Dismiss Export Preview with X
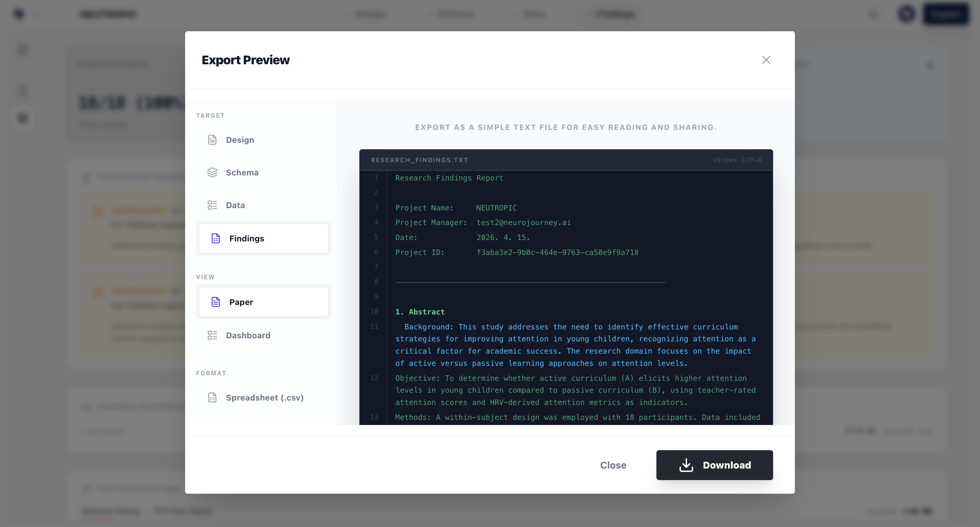The height and width of the screenshot is (527, 980). coord(766,60)
